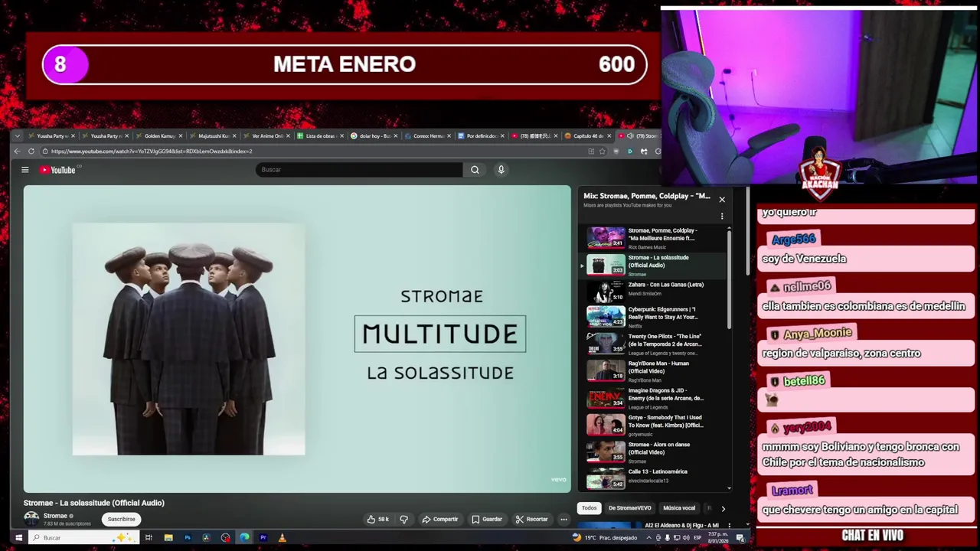
Task: Show more filter chips right arrow
Action: coord(723,508)
